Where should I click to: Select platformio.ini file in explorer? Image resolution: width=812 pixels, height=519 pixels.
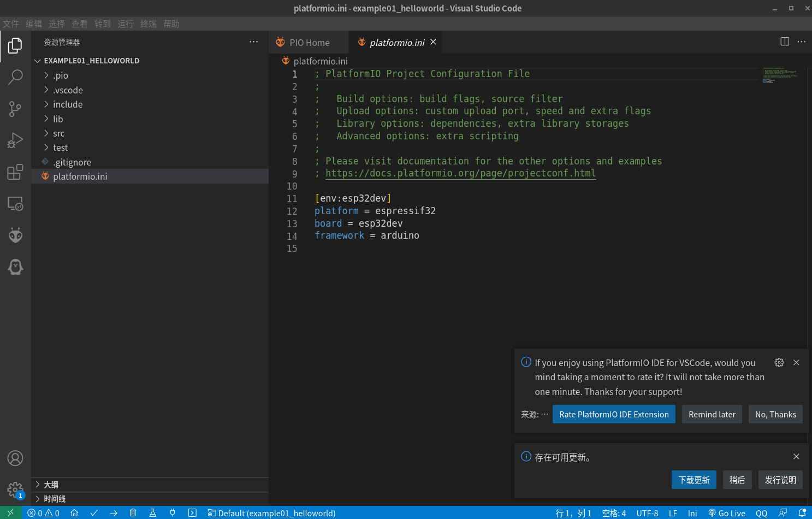(150, 176)
